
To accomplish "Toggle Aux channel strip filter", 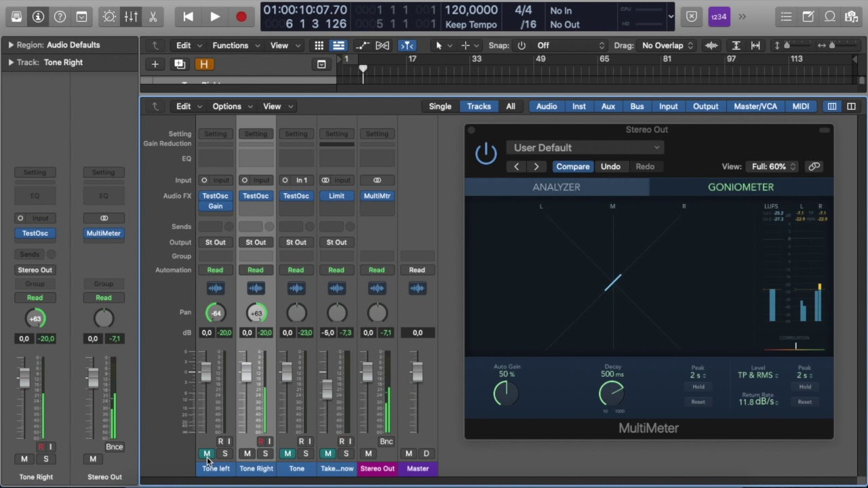I will pos(608,106).
